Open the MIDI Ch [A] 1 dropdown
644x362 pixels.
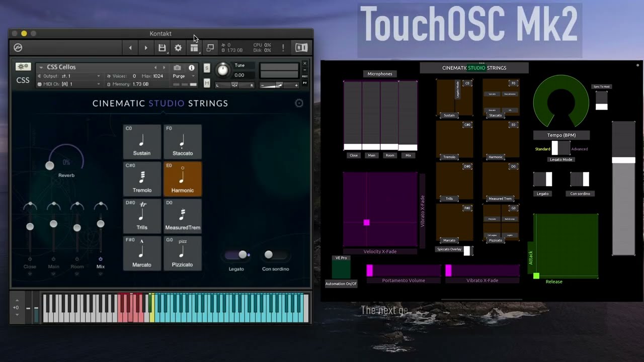(x=69, y=84)
